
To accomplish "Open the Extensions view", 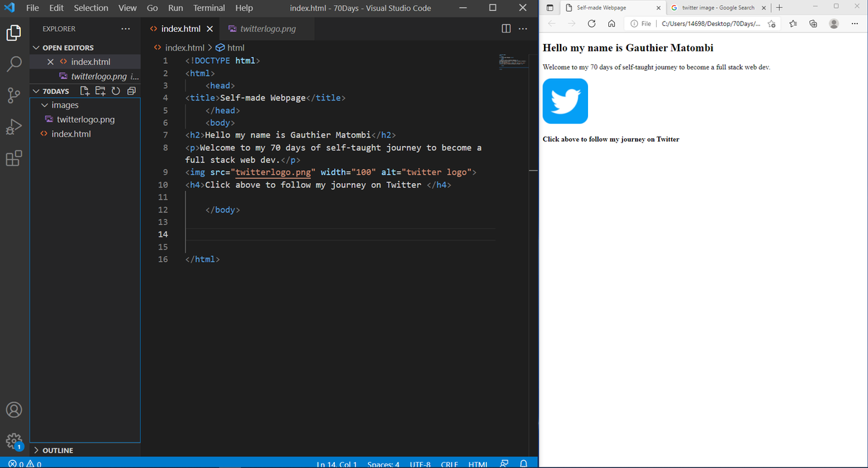I will 14,158.
